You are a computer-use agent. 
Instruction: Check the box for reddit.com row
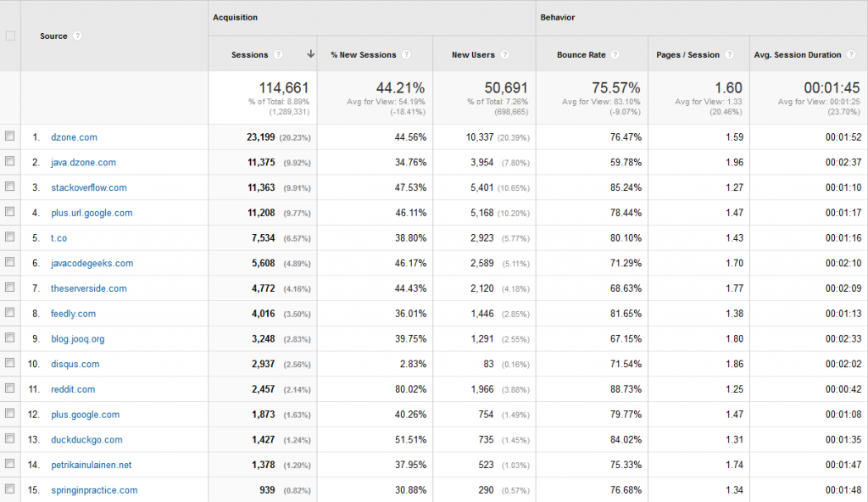click(x=10, y=388)
